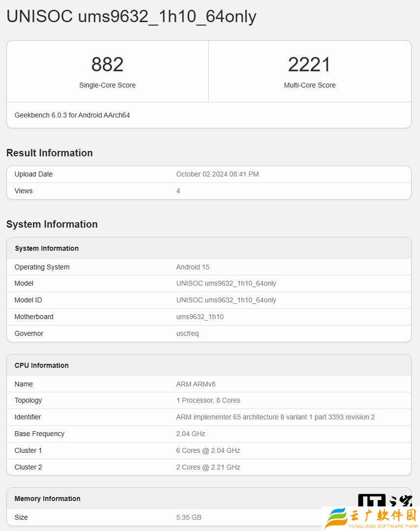
Task: Click the "Identifier" row label
Action: [28, 417]
